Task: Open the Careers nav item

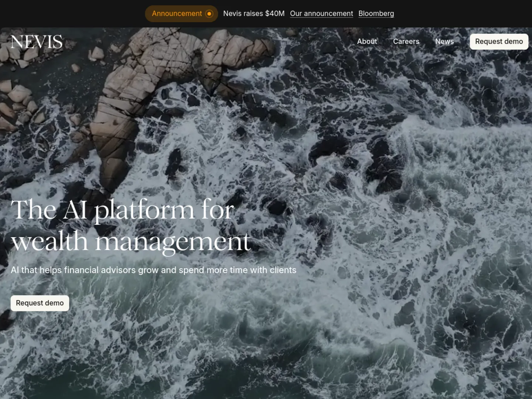Action: 406,41
